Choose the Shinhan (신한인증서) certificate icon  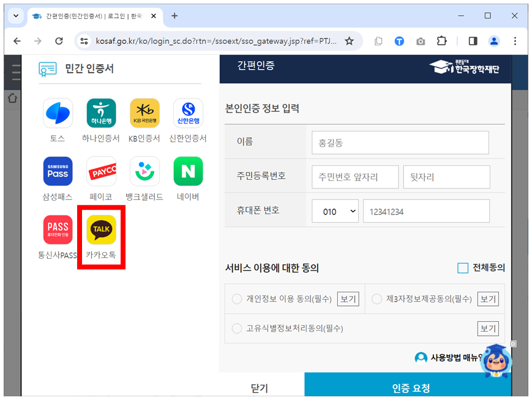189,113
